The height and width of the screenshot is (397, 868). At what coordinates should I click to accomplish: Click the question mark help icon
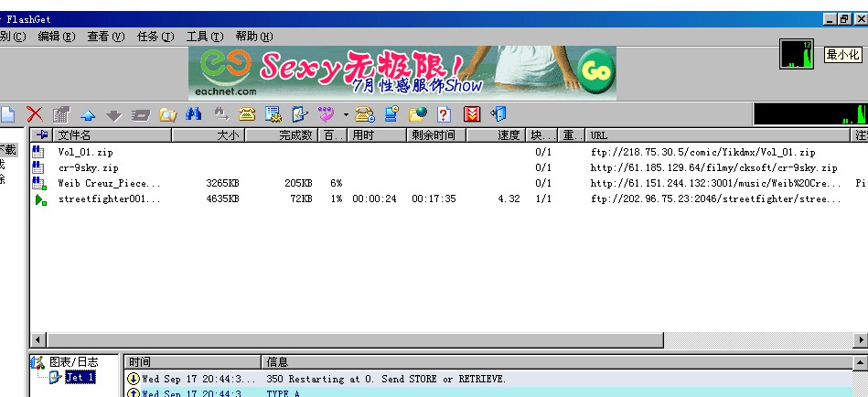[x=444, y=114]
